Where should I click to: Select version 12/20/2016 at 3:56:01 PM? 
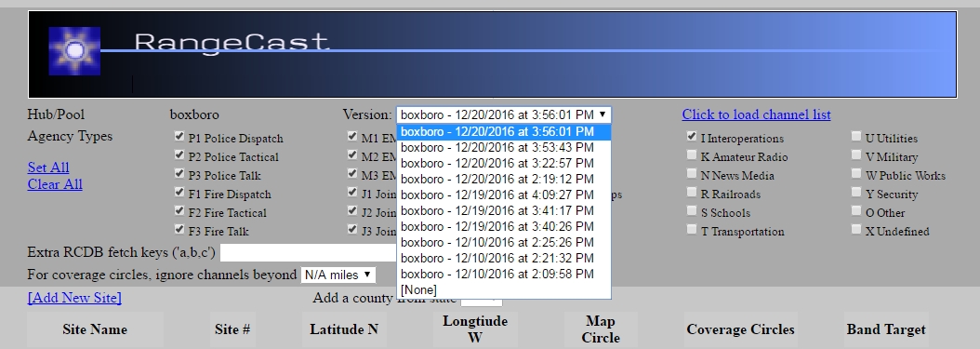click(504, 132)
